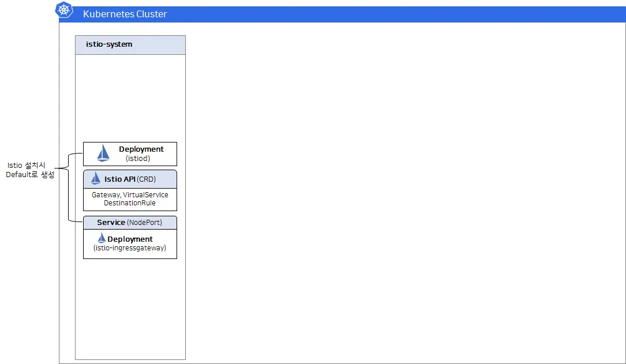Select the Deployment label above istiod
This screenshot has height=364, width=626.
click(141, 149)
